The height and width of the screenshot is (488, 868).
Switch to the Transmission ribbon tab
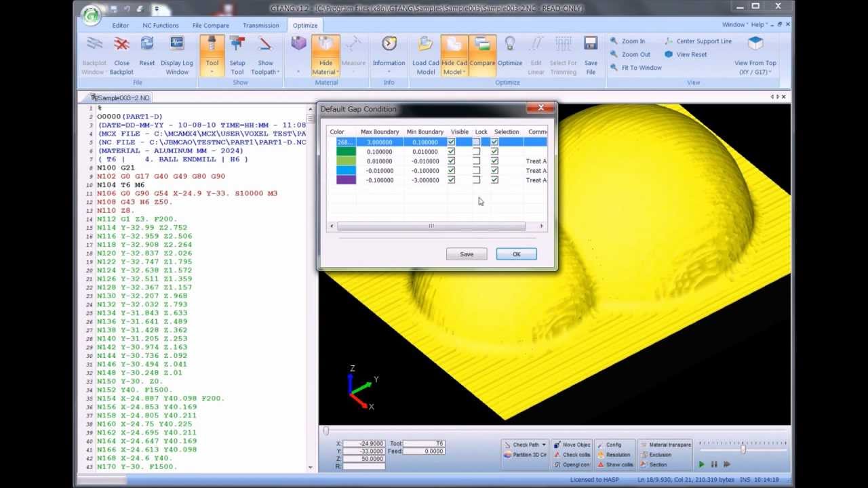[260, 26]
